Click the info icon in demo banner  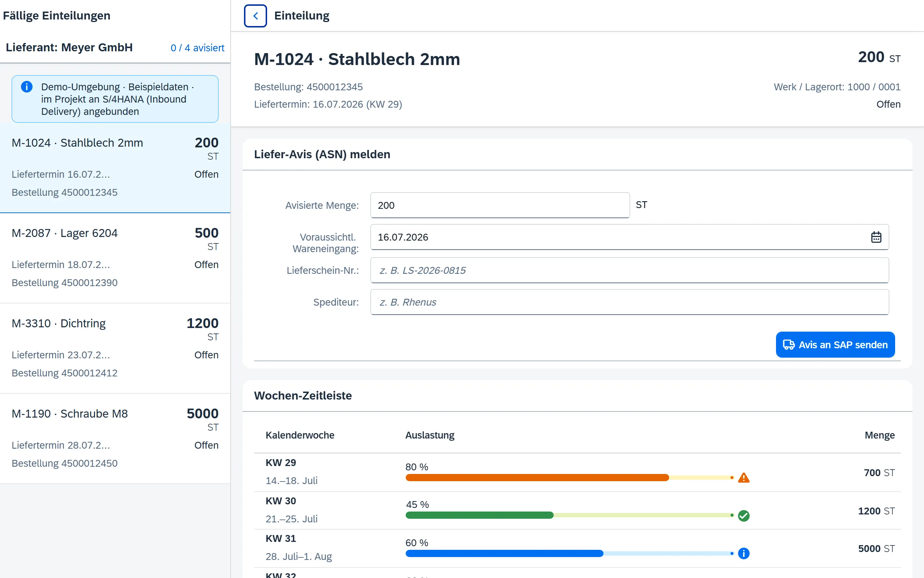[x=26, y=87]
